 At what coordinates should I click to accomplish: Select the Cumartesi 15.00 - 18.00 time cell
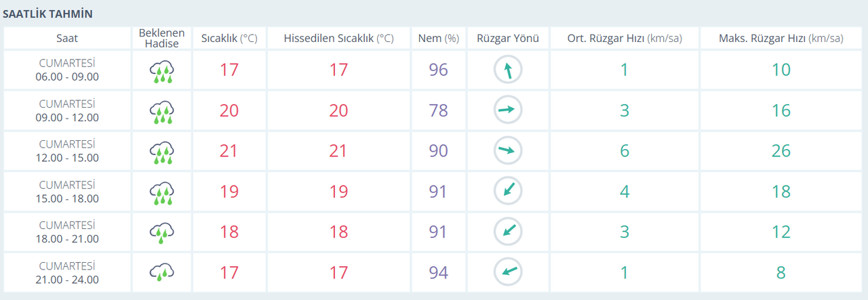click(67, 192)
